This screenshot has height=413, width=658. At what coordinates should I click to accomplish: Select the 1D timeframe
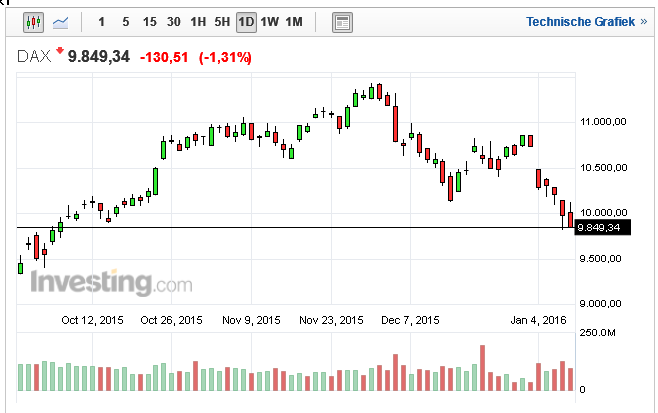pyautogui.click(x=246, y=22)
